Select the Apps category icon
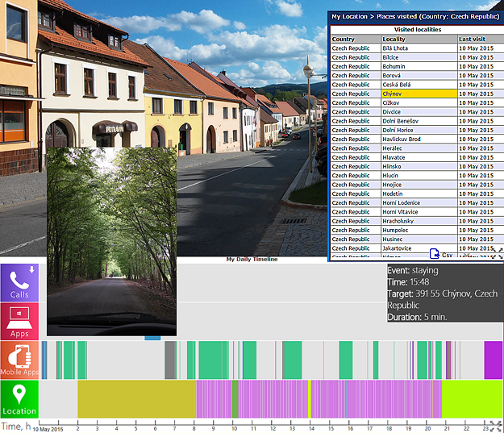504x433 pixels. (x=19, y=321)
